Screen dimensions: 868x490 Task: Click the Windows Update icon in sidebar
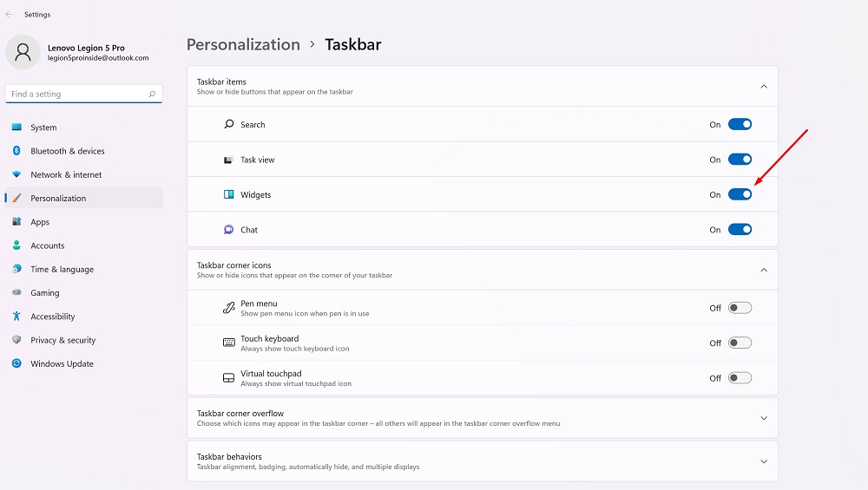click(16, 363)
